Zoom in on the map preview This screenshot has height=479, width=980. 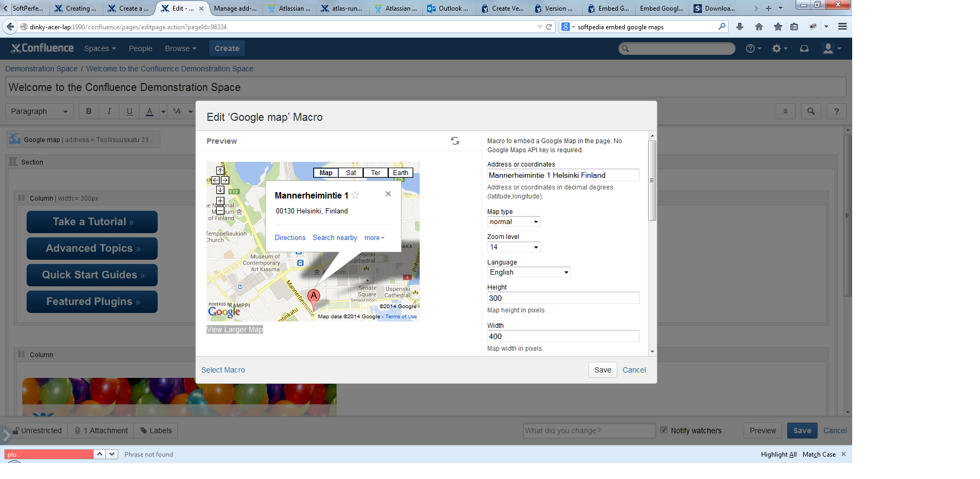coord(220,201)
